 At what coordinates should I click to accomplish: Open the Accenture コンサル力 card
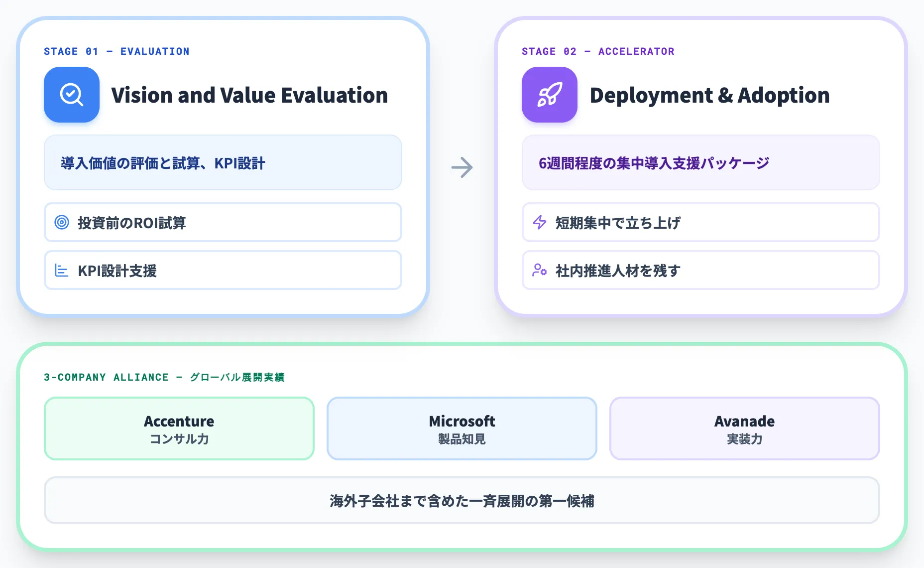point(179,428)
